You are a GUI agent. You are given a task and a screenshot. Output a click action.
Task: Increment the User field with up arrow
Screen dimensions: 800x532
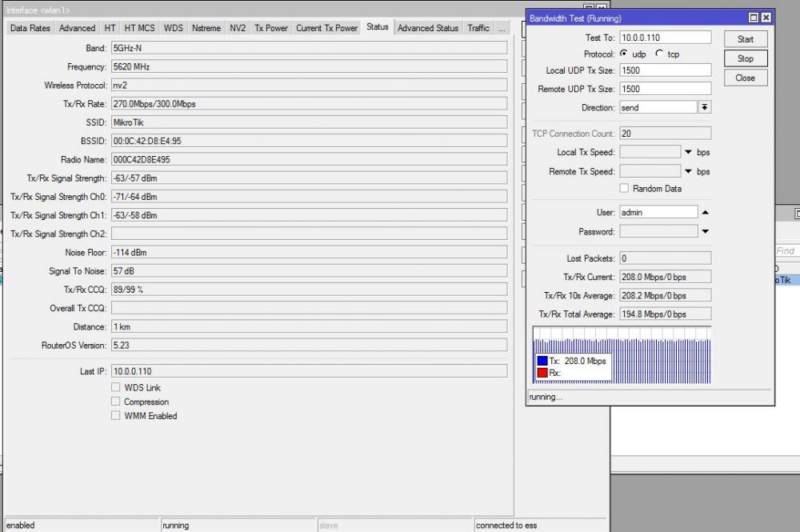[705, 214]
